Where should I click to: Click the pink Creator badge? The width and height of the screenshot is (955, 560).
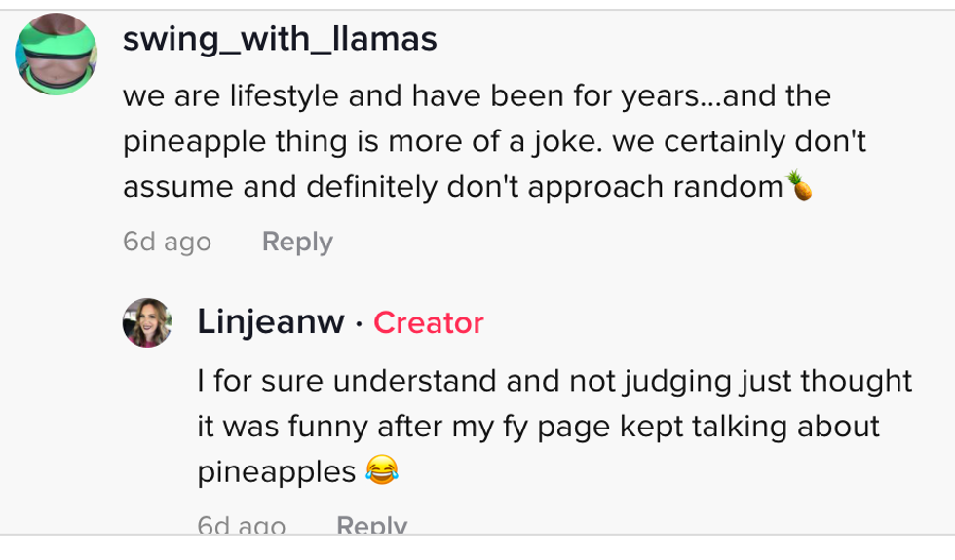click(428, 322)
